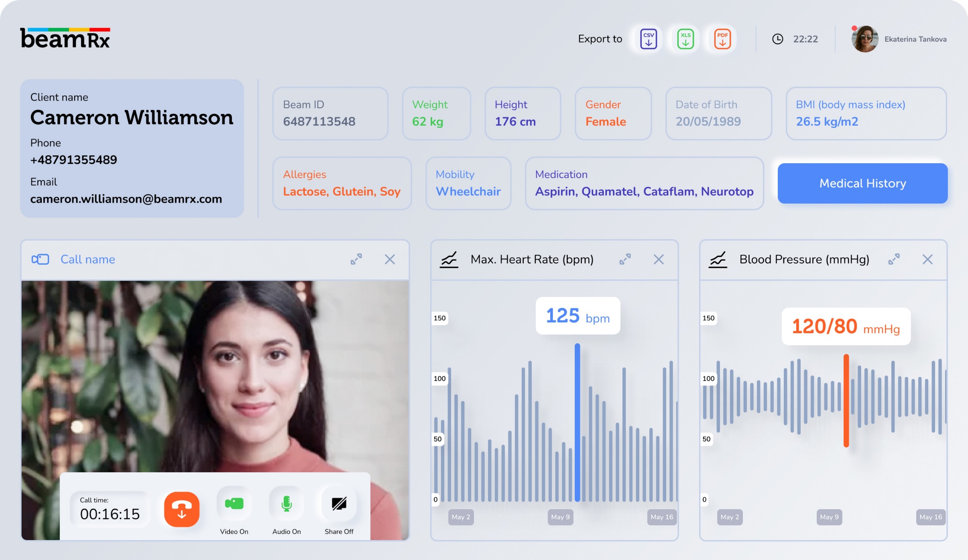Select the Beam ID 6487113548 card
The width and height of the screenshot is (968, 560).
(x=330, y=113)
